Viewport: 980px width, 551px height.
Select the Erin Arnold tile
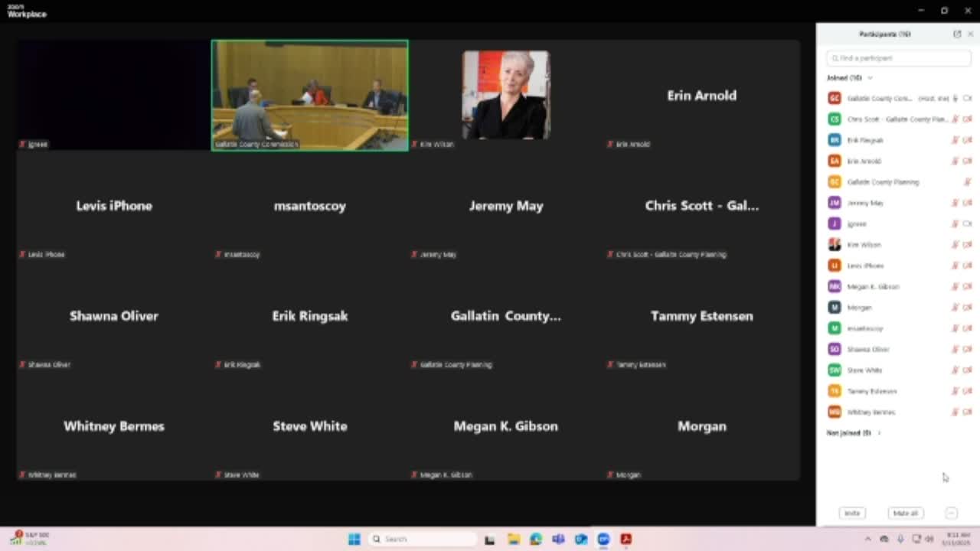pyautogui.click(x=702, y=96)
